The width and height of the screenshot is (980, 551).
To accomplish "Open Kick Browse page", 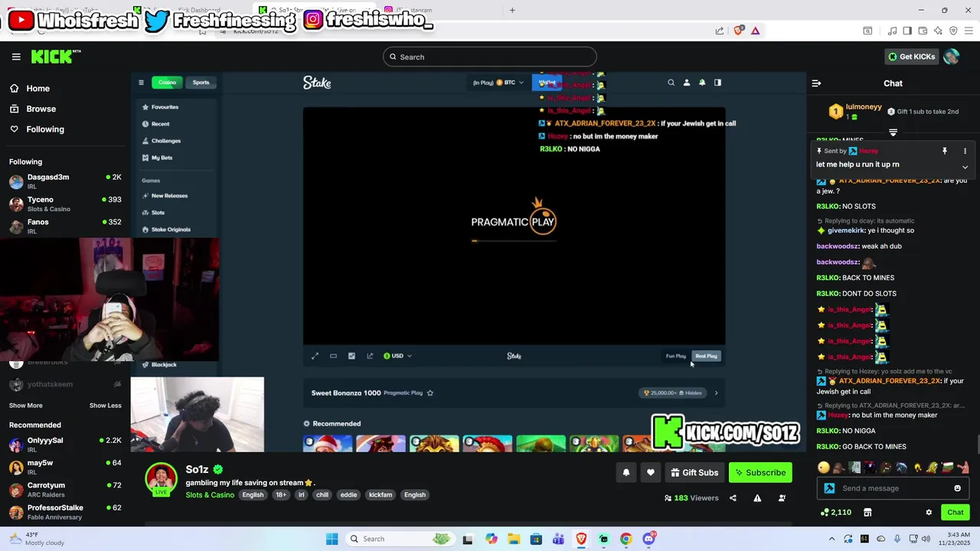I will [x=41, y=109].
